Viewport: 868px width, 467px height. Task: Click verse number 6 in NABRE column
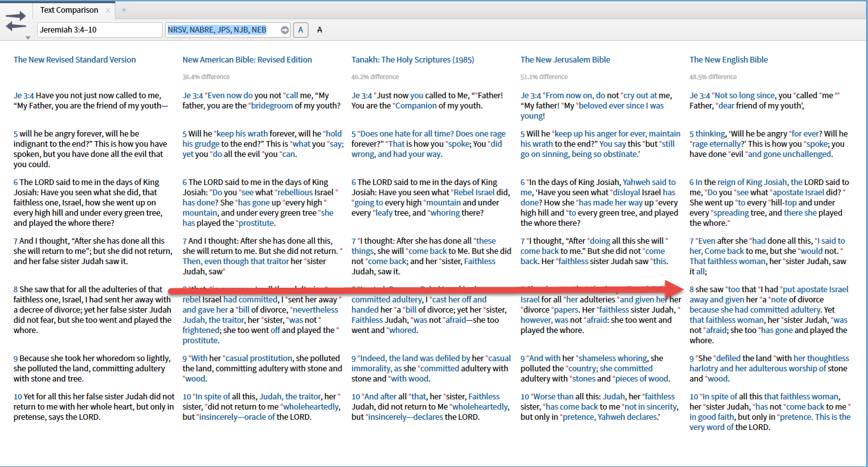[x=185, y=182]
